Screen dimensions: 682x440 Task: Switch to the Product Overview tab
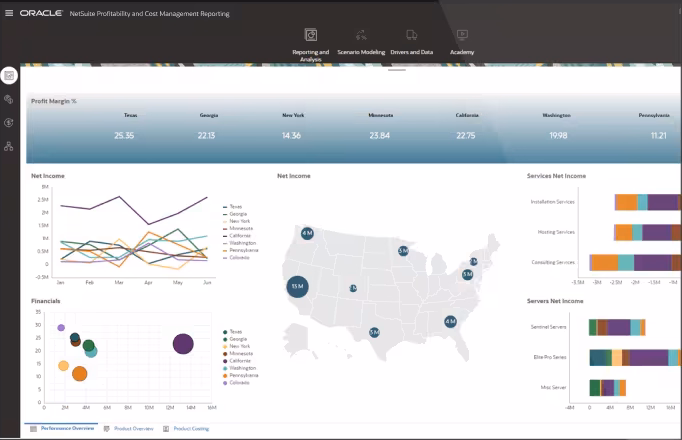[x=132, y=428]
